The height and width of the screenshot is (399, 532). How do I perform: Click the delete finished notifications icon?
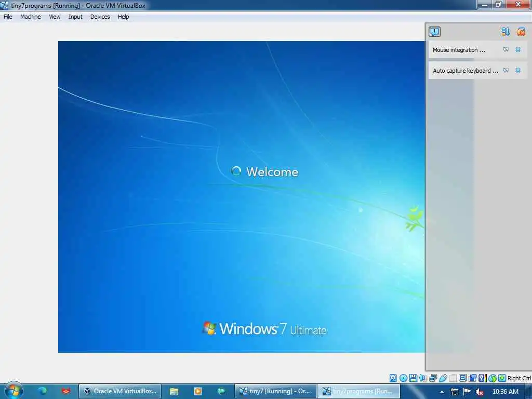[521, 32]
